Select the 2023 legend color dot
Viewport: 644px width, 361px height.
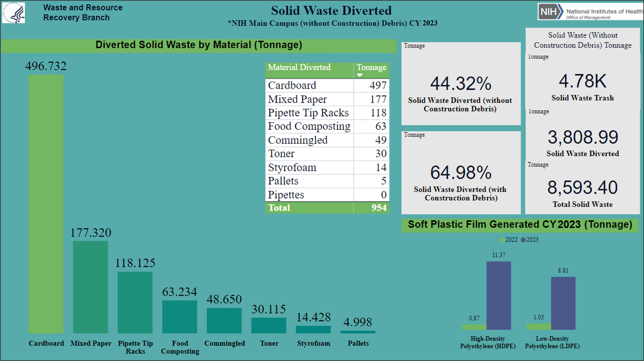coord(523,240)
